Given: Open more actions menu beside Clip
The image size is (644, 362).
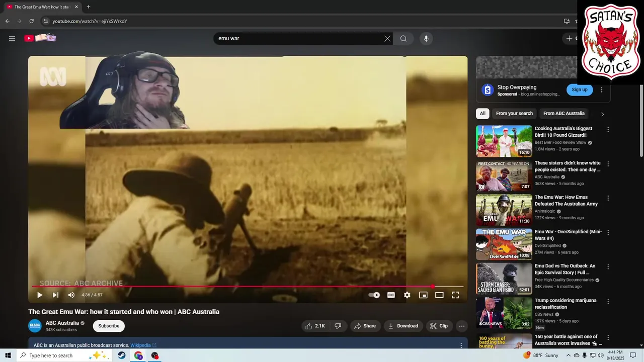Looking at the screenshot, I should coord(462,326).
